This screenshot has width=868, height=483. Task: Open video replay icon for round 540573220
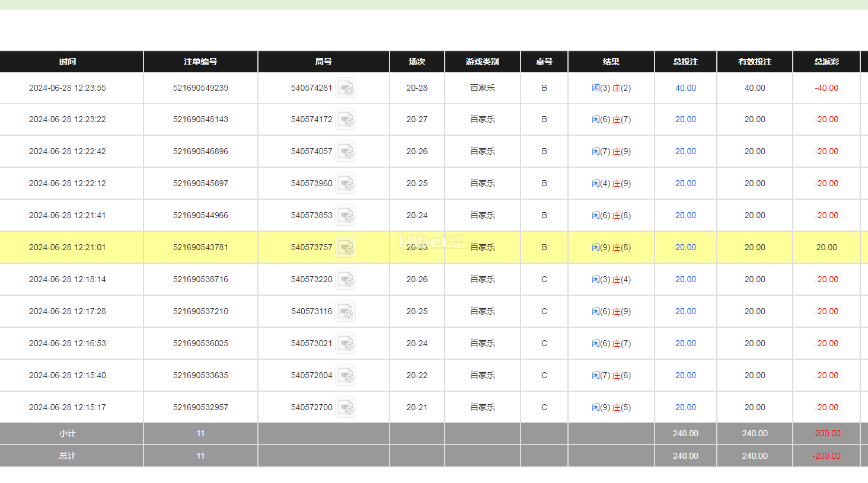pyautogui.click(x=346, y=279)
